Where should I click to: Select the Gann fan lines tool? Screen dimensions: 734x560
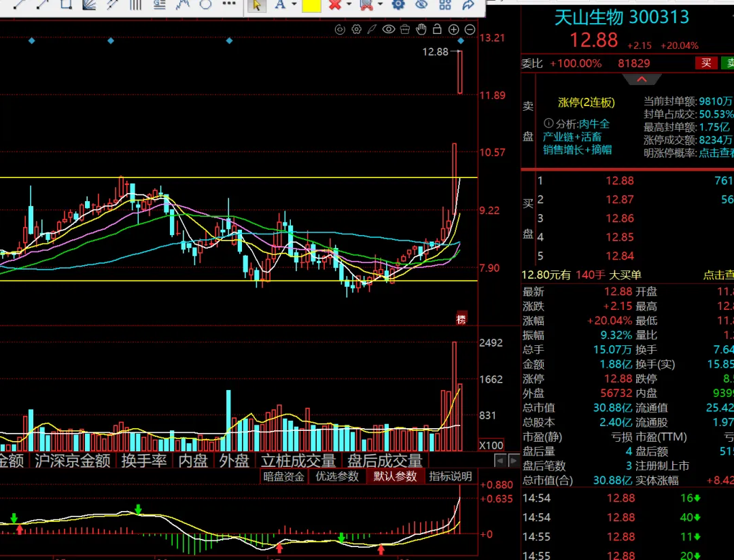[89, 5]
